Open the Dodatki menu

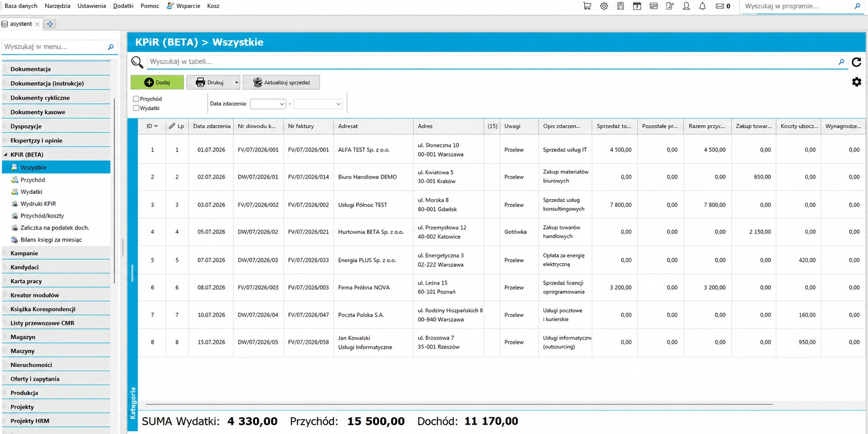click(x=123, y=6)
